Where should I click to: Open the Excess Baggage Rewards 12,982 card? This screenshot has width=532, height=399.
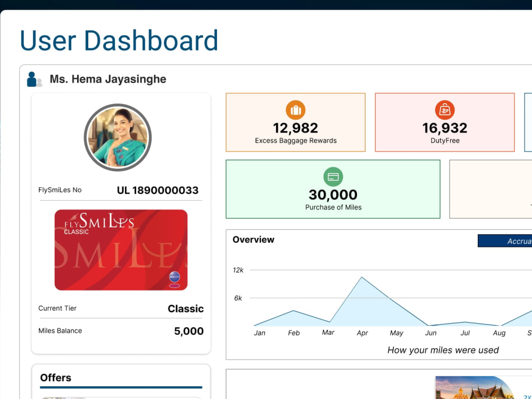[295, 122]
